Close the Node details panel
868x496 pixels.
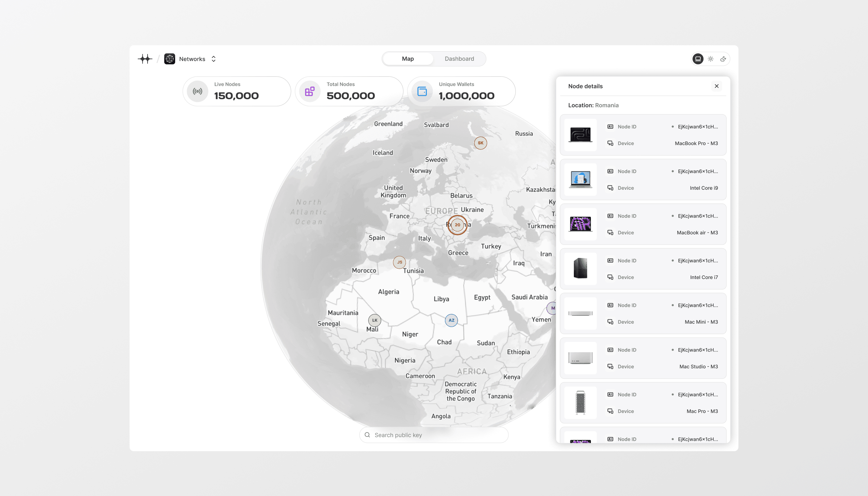(717, 86)
